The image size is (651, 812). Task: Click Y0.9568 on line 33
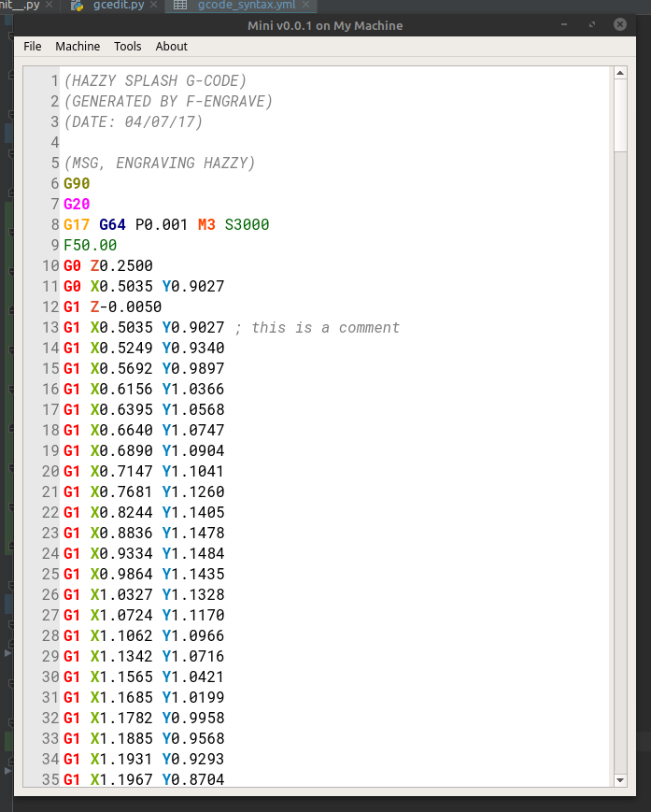point(193,738)
